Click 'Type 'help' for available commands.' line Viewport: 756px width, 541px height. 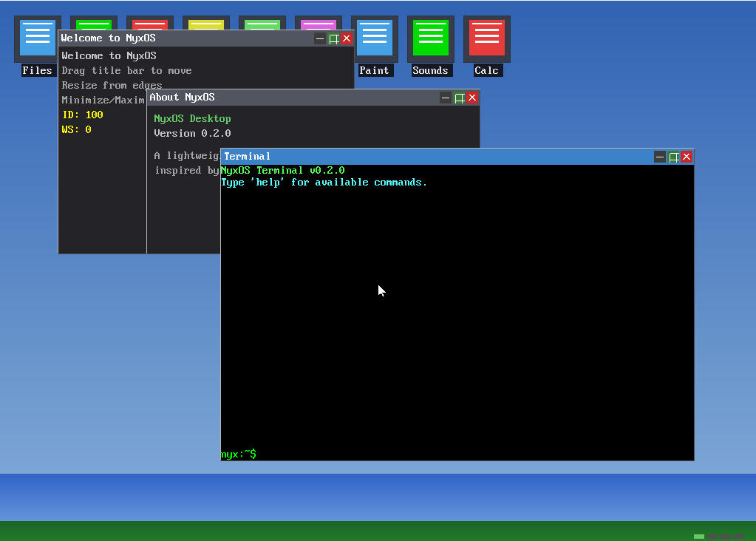[x=324, y=183]
